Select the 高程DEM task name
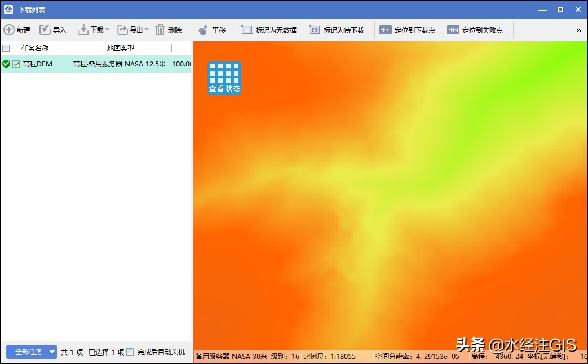The image size is (588, 364). 38,64
